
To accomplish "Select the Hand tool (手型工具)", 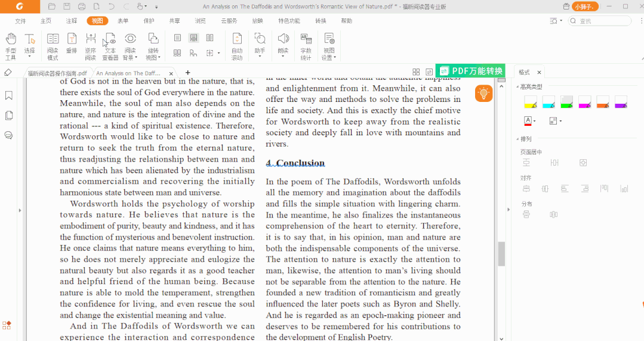I will click(x=11, y=46).
